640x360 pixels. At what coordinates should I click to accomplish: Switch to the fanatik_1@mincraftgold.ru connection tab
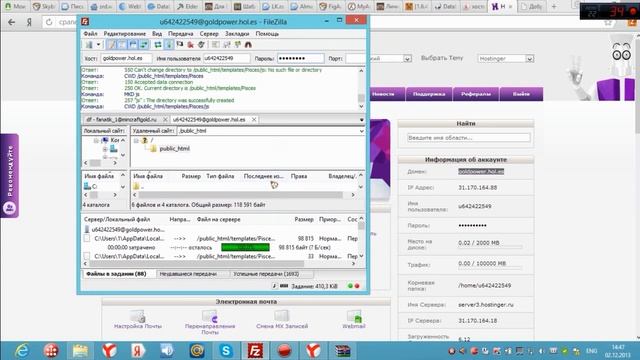click(122, 120)
